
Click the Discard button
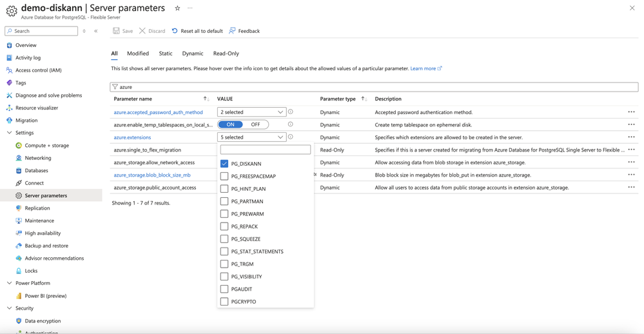click(x=152, y=31)
